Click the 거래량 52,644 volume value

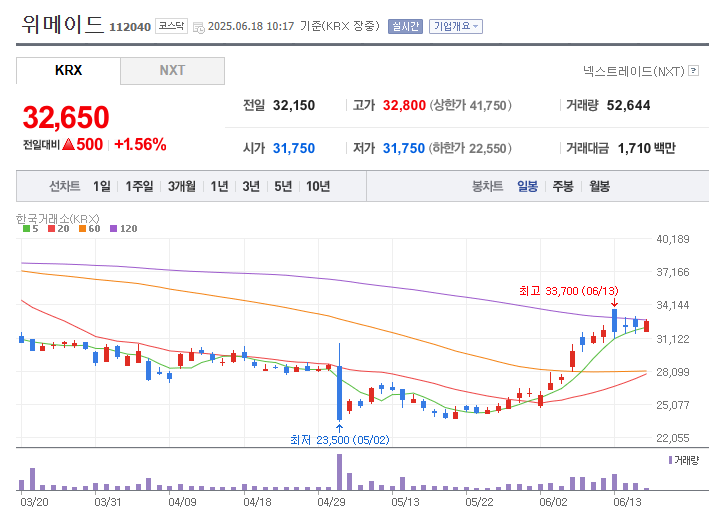(629, 105)
